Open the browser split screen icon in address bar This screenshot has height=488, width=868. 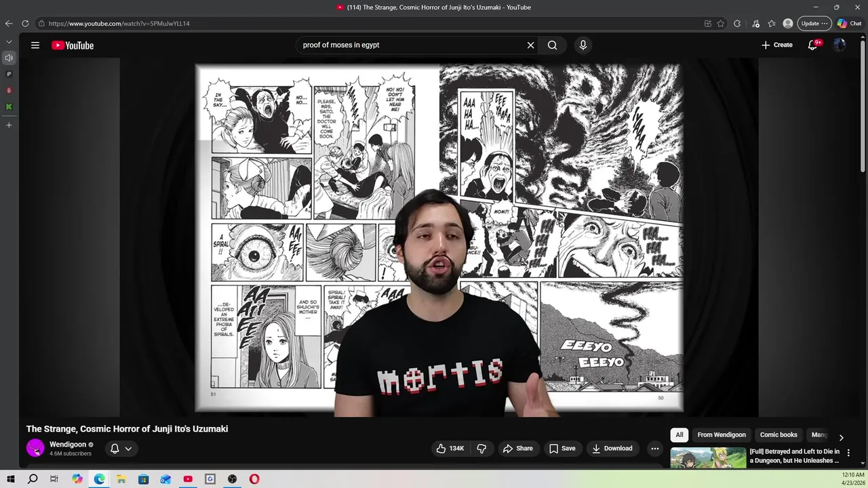click(x=708, y=24)
